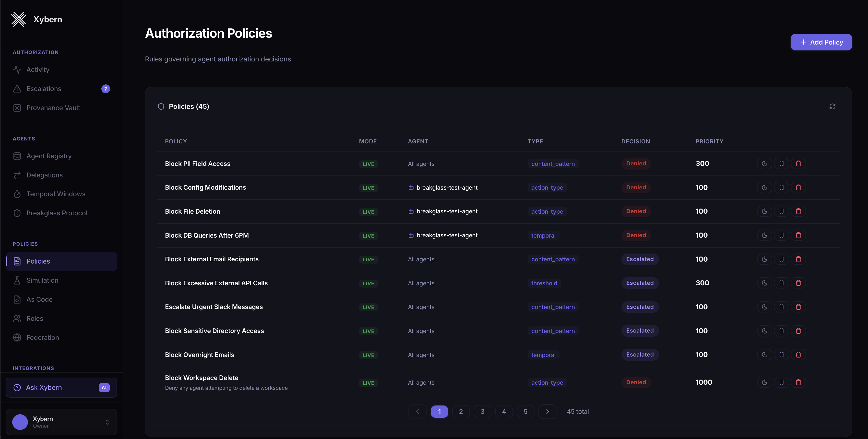Toggle moon mode for Block Overnight Emails
The width and height of the screenshot is (868, 439).
[x=764, y=355]
